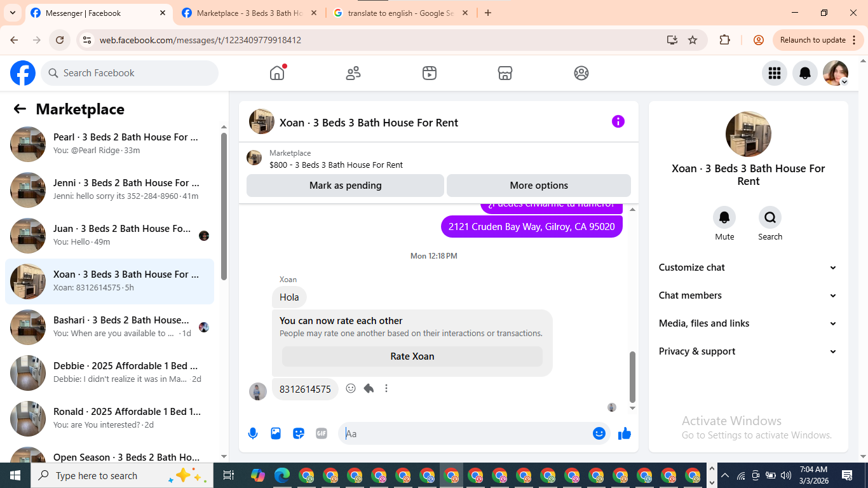The height and width of the screenshot is (488, 868).
Task: Open the Pearl 3 Beds 2 Bath conversation
Action: 110,144
